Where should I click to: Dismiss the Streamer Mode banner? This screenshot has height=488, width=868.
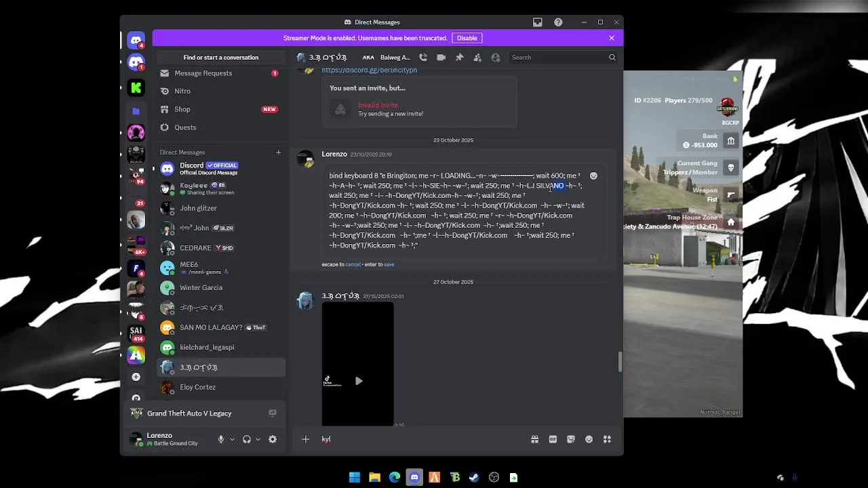pos(612,38)
